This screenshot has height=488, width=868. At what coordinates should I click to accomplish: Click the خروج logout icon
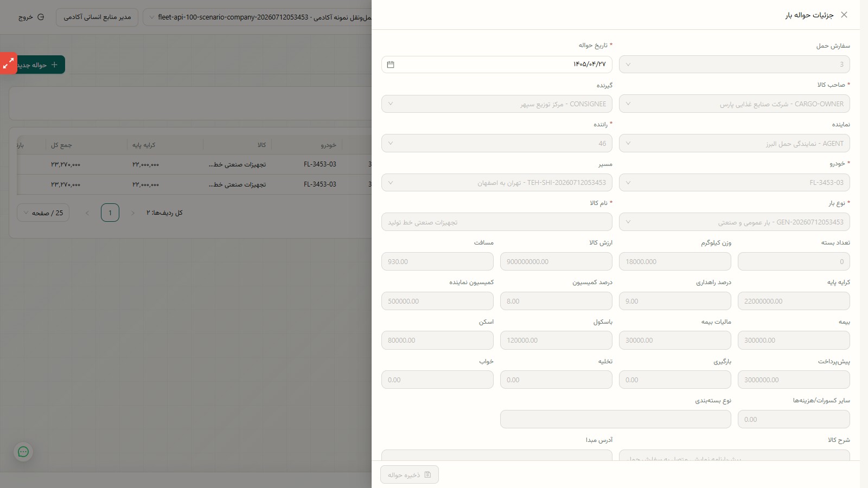[41, 17]
